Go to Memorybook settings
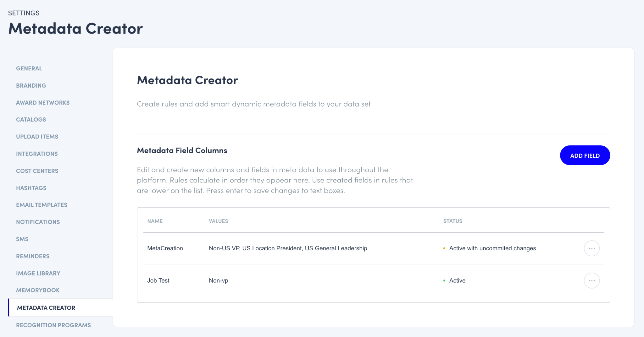The width and height of the screenshot is (644, 337). [x=38, y=290]
